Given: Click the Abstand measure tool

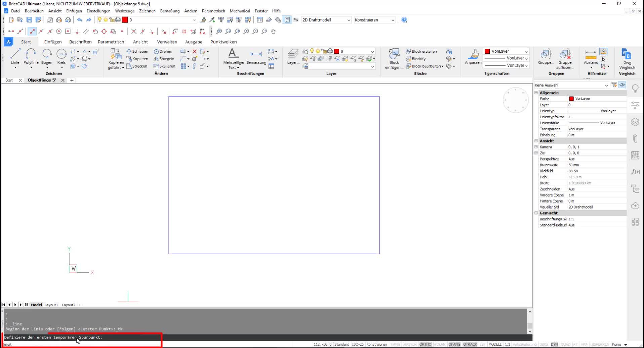Looking at the screenshot, I should click(591, 56).
